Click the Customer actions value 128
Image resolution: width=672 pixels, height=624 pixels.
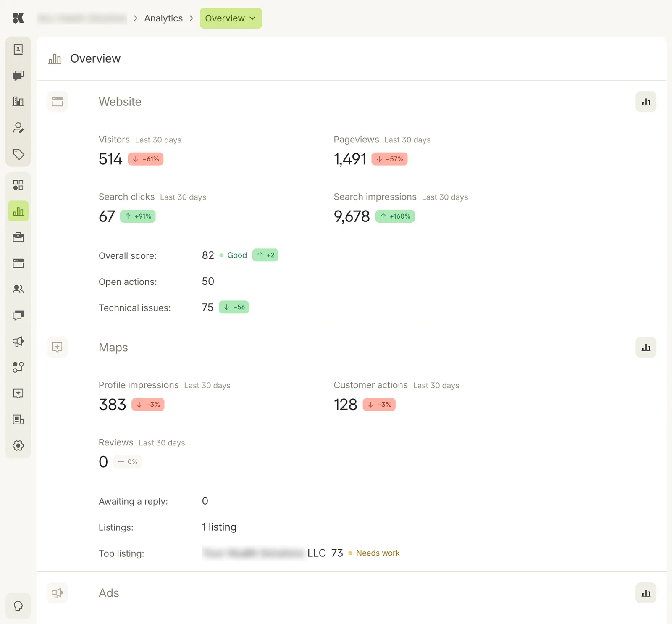pyautogui.click(x=345, y=405)
